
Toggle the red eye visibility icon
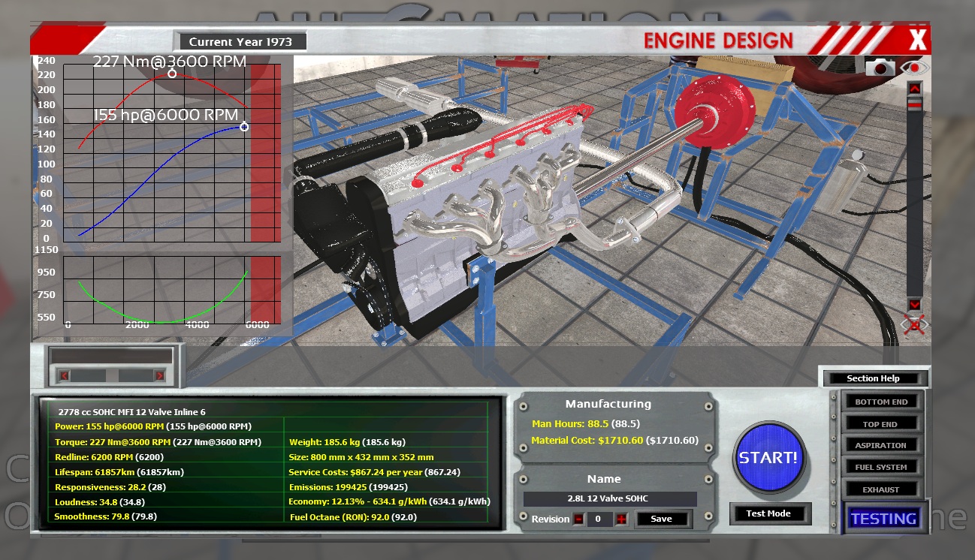pyautogui.click(x=915, y=68)
